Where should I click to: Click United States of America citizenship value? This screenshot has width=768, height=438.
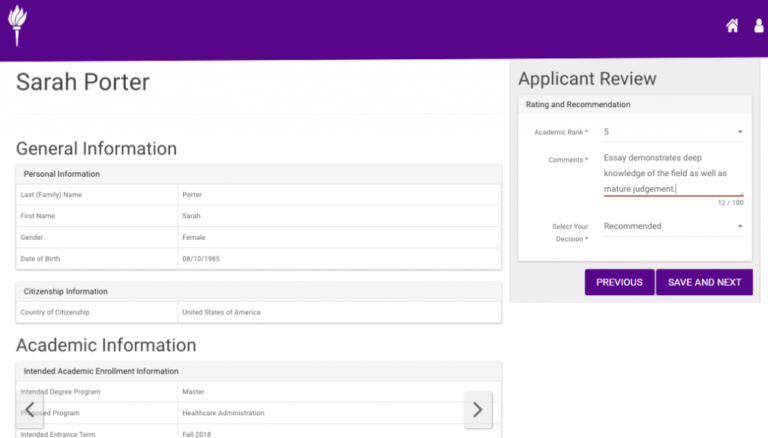click(x=221, y=312)
